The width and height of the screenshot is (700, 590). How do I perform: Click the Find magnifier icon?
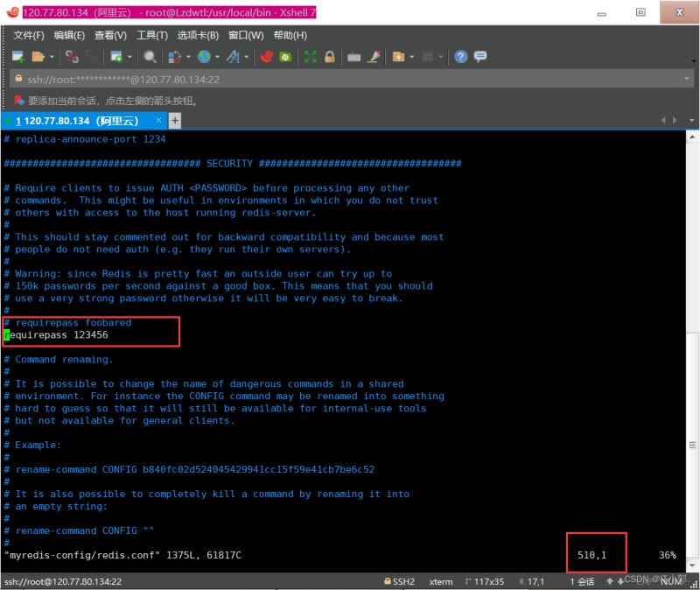click(x=150, y=57)
